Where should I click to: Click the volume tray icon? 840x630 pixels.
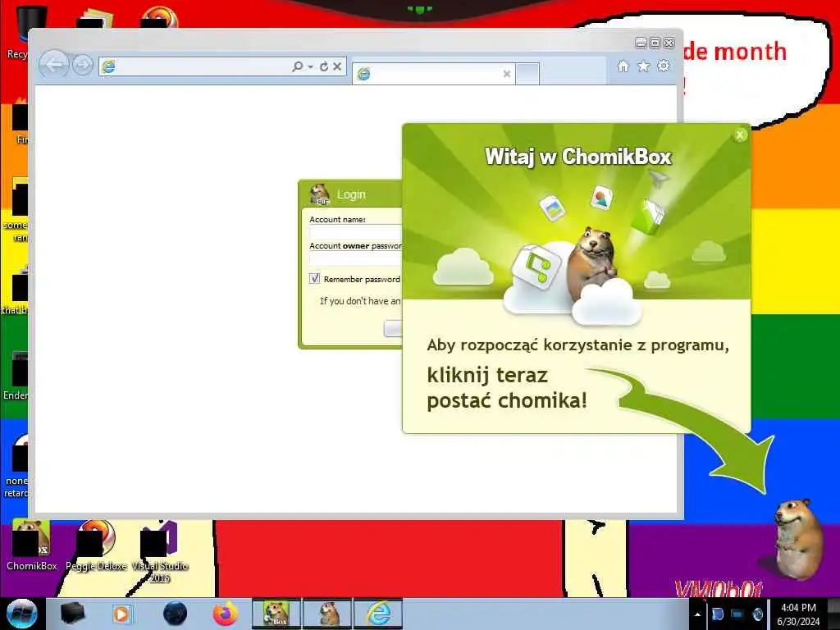tap(757, 614)
